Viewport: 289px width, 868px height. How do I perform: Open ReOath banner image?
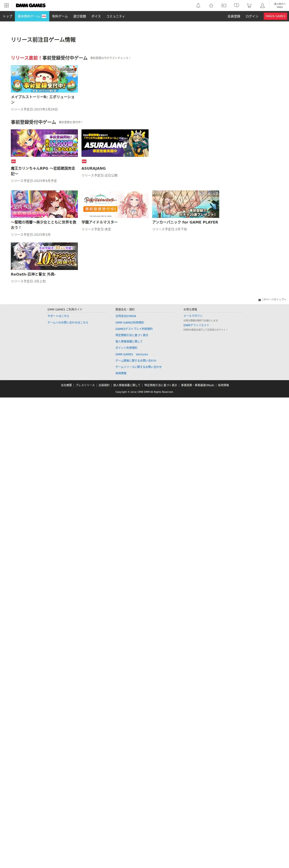click(44, 256)
